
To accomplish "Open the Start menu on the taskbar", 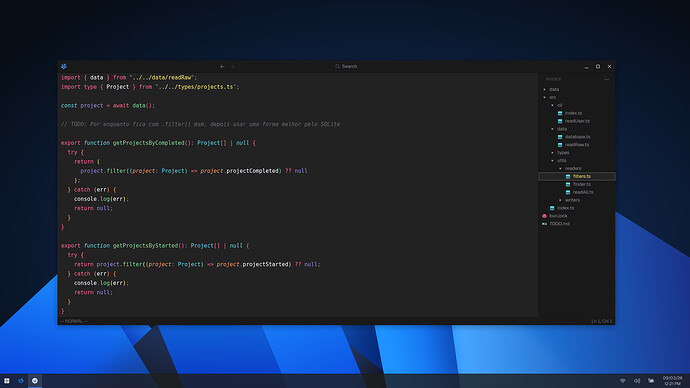I will (x=7, y=381).
